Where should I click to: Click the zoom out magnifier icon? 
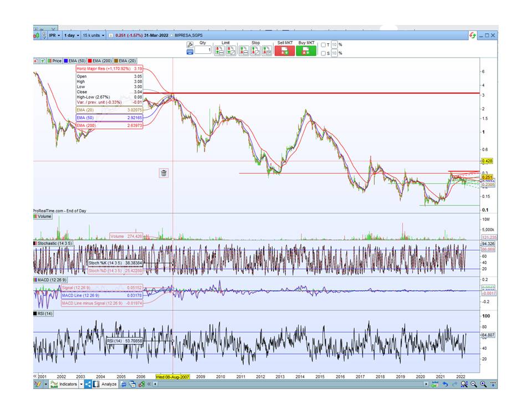tap(474, 384)
